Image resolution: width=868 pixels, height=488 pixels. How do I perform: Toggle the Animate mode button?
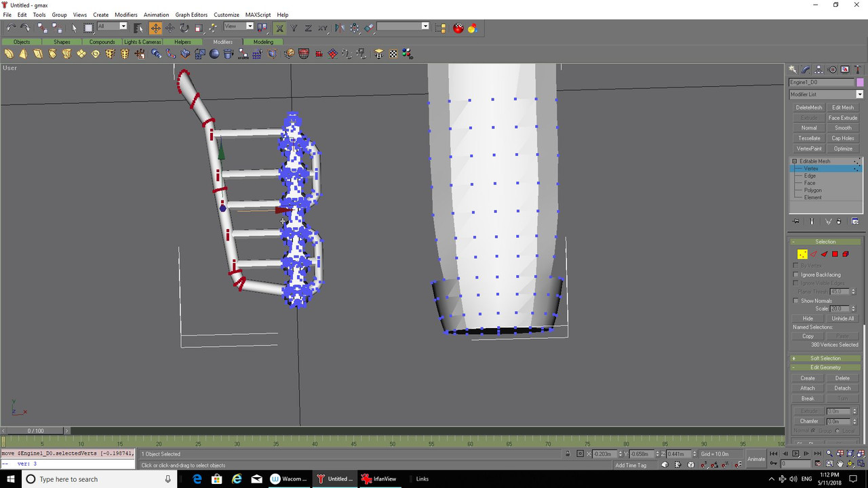coord(756,459)
